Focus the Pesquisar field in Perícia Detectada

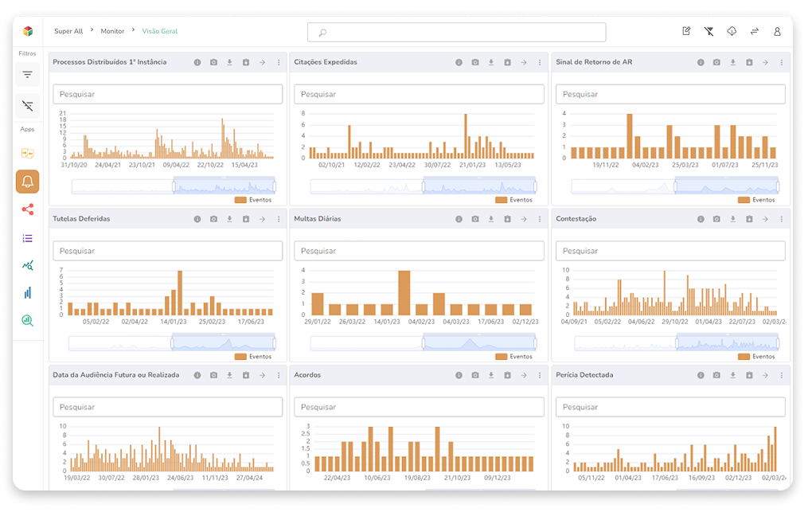point(670,407)
